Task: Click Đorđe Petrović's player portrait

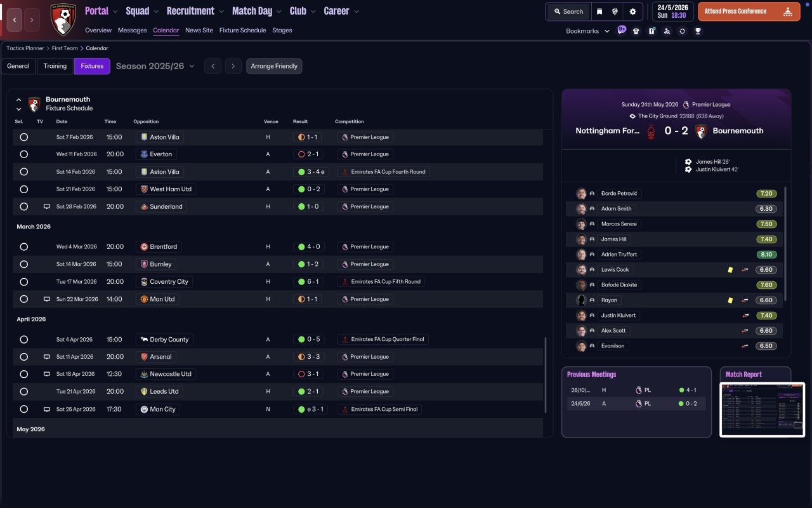Action: 581,194
